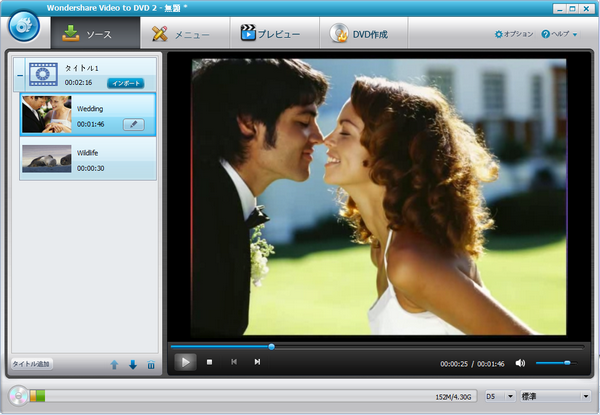Click the 152M/4.30G capacity text

[x=453, y=397]
